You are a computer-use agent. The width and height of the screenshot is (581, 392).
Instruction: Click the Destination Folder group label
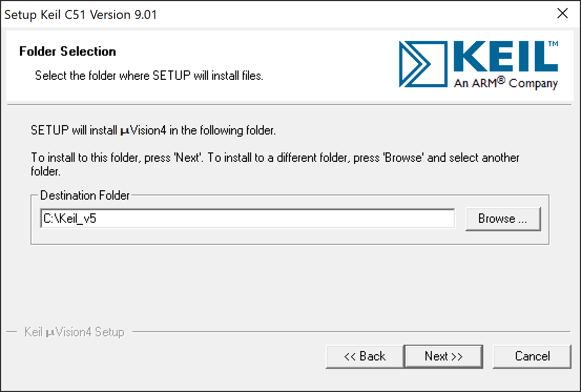(x=84, y=195)
